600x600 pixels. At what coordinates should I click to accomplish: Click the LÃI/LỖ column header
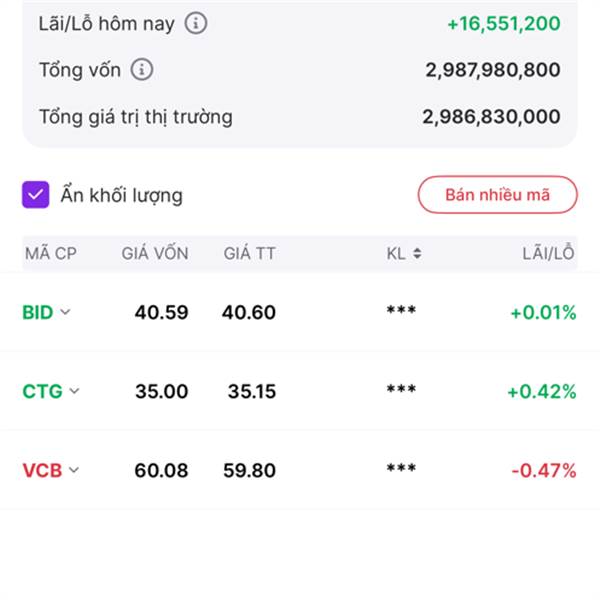(x=548, y=252)
